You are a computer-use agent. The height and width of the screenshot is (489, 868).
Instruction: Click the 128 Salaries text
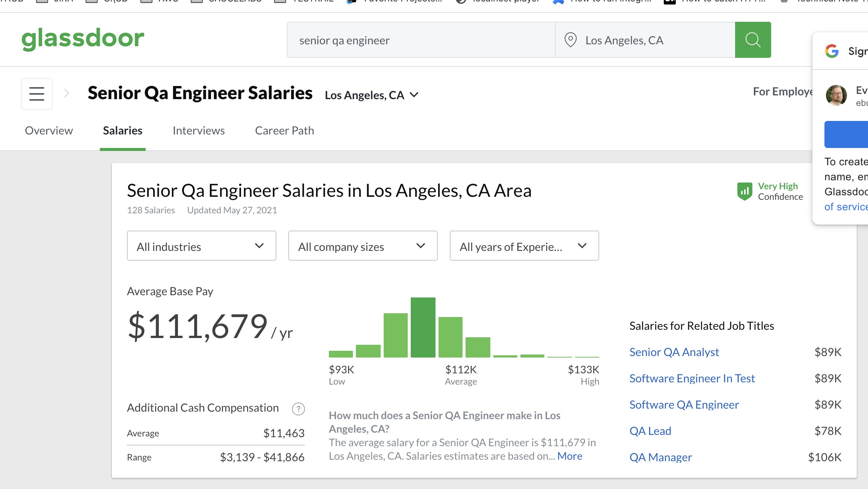(151, 210)
